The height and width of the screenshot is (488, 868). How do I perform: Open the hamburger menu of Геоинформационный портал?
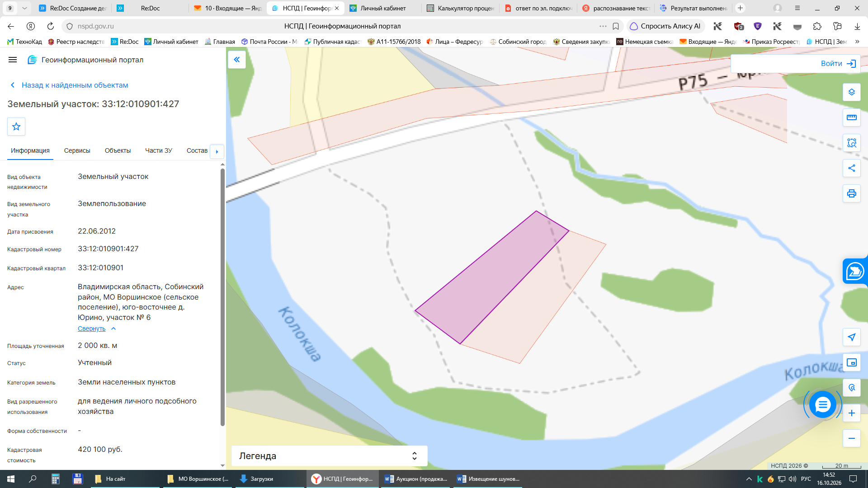click(x=13, y=60)
